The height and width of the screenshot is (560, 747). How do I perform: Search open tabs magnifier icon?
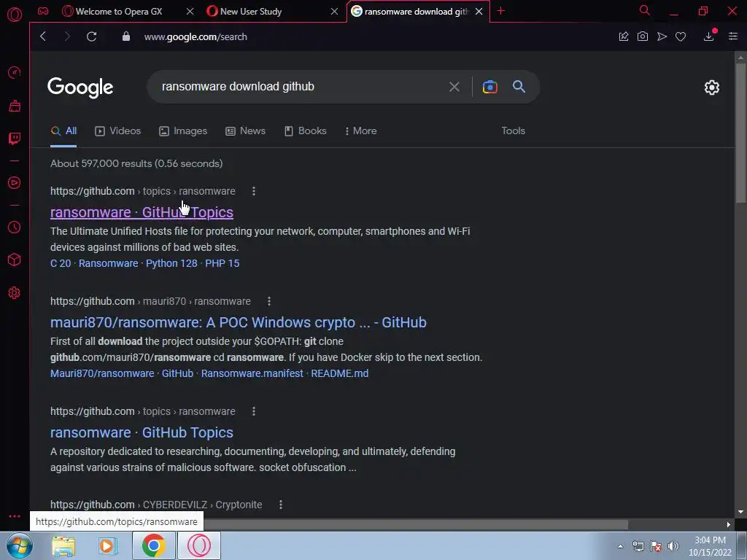coord(645,10)
